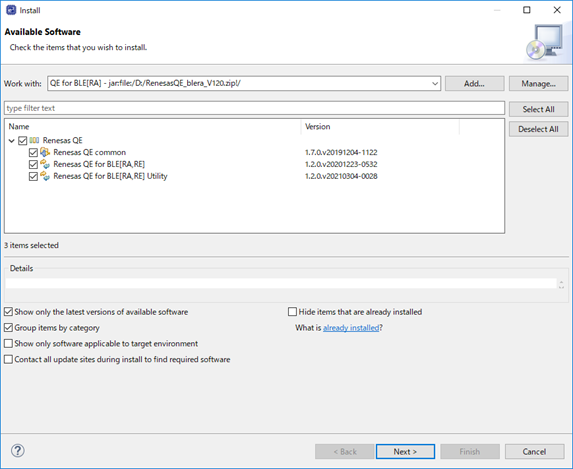Click the Deselect All button

(538, 129)
